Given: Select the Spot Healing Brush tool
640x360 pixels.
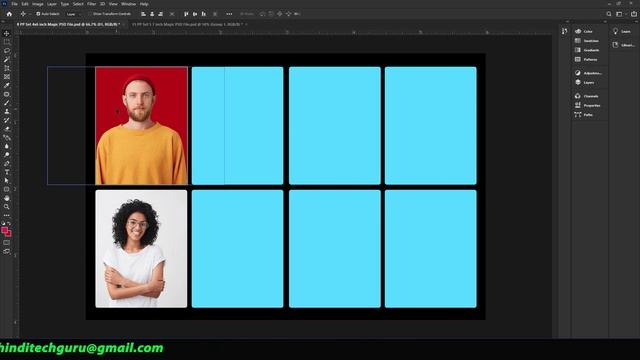Looking at the screenshot, I should 7,94.
